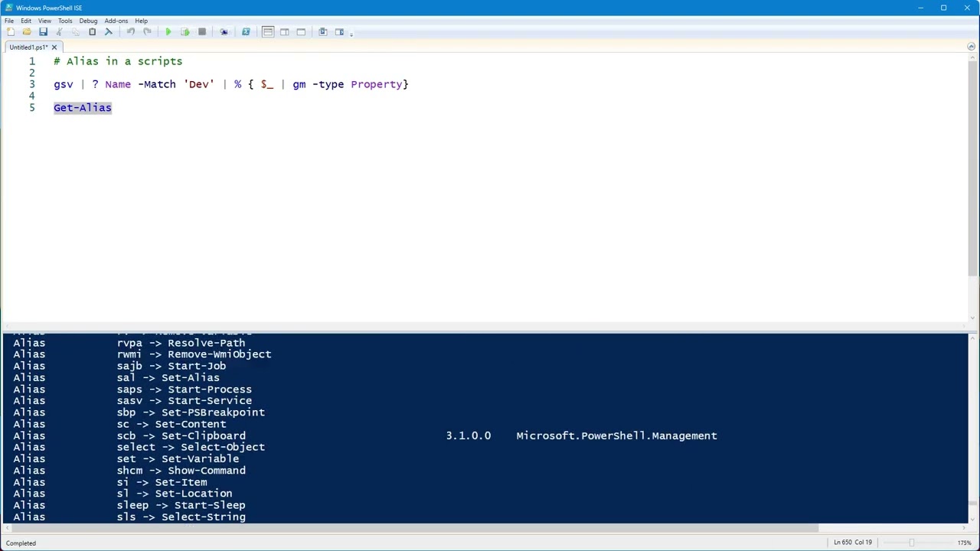Expand the toolbar overflow options arrow
The width and height of the screenshot is (980, 551).
(x=351, y=34)
